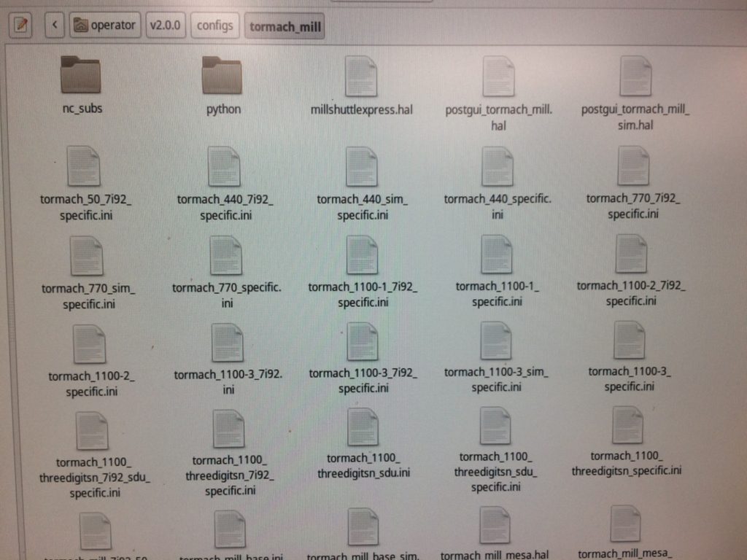Select the millshuttlexpress.hal file
The height and width of the screenshot is (560, 747).
362,86
